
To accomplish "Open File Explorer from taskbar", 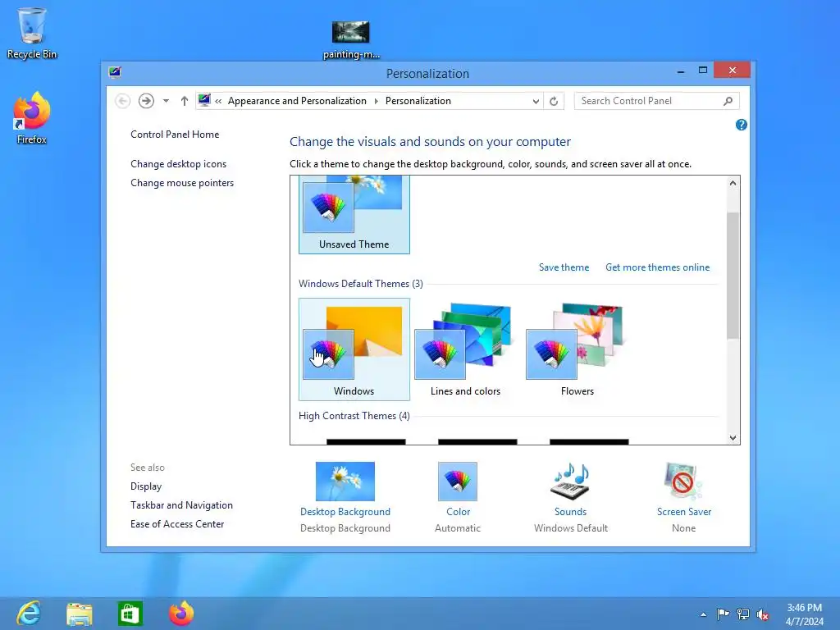I will pyautogui.click(x=80, y=614).
